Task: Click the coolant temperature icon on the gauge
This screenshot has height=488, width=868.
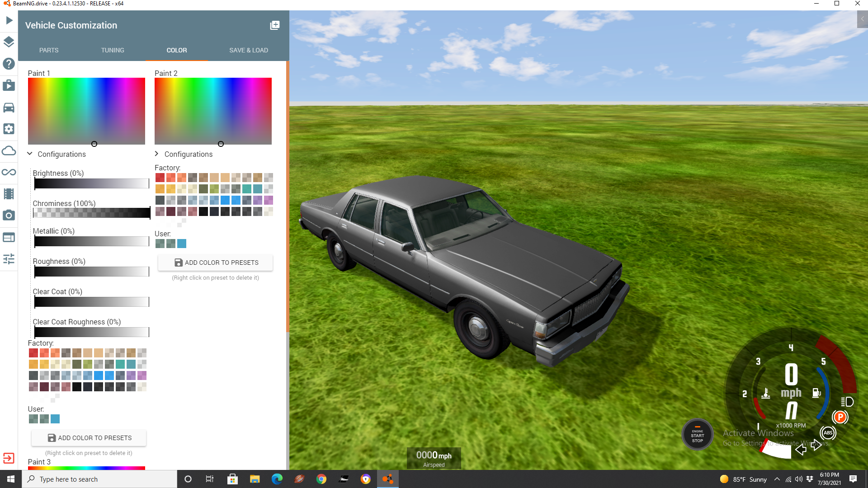Action: pos(766,393)
